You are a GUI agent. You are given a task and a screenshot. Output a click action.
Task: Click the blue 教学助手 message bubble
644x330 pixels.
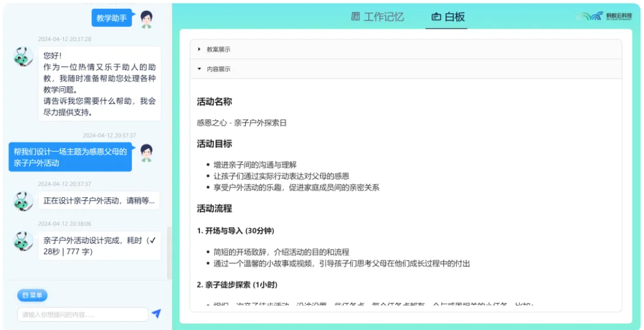click(x=112, y=18)
